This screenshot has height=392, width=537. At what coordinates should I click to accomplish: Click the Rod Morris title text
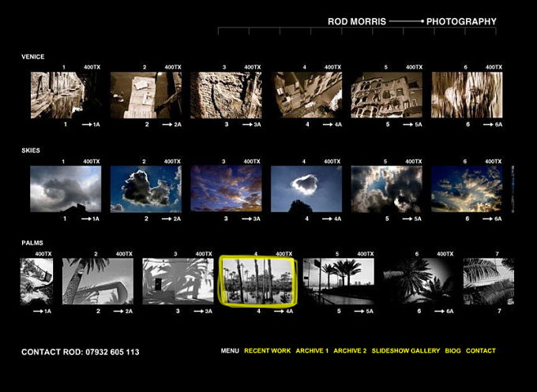(357, 21)
